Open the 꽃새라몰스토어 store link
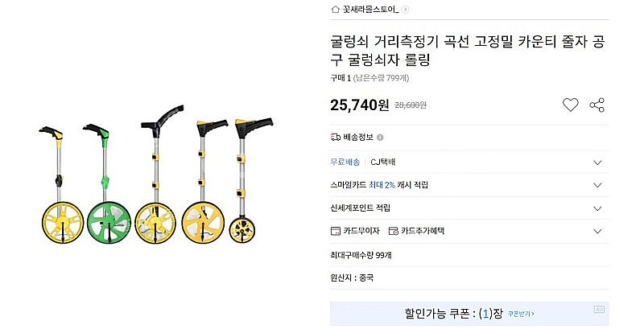644x329 pixels. pyautogui.click(x=370, y=9)
